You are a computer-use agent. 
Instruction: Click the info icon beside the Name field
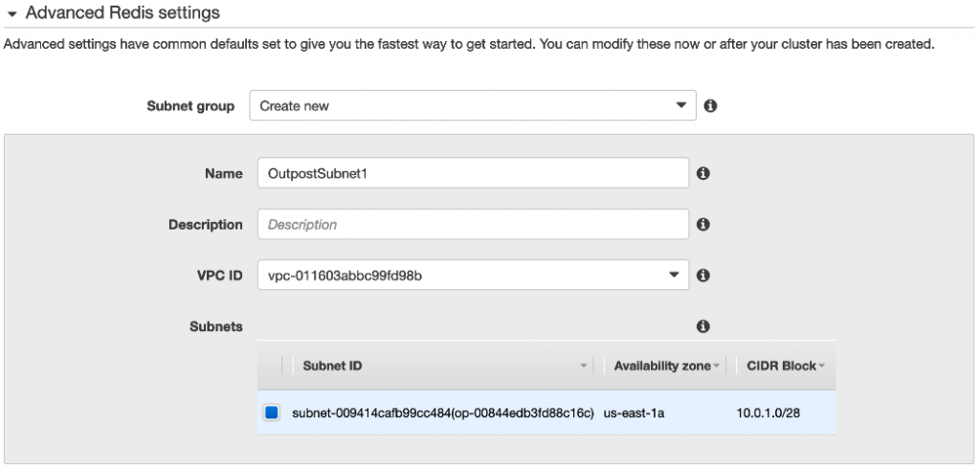pos(702,173)
